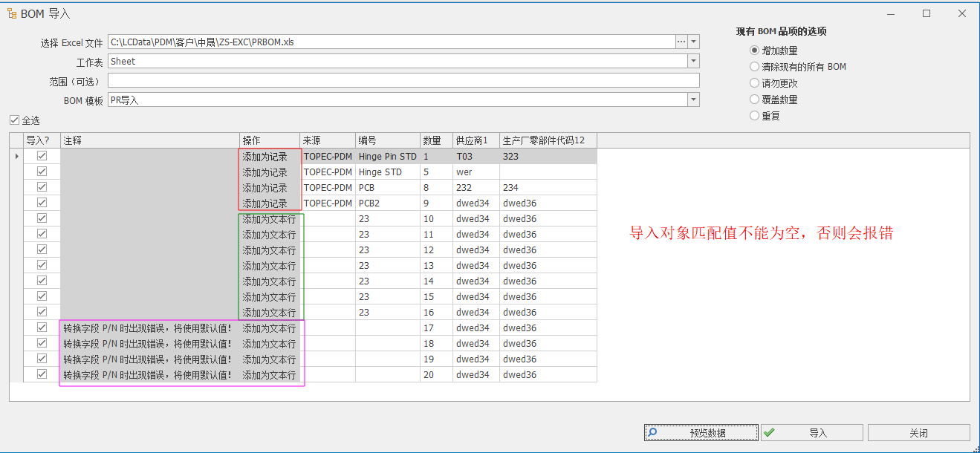Image resolution: width=980 pixels, height=453 pixels.
Task: Click the 预览数据 preview button
Action: [x=701, y=433]
